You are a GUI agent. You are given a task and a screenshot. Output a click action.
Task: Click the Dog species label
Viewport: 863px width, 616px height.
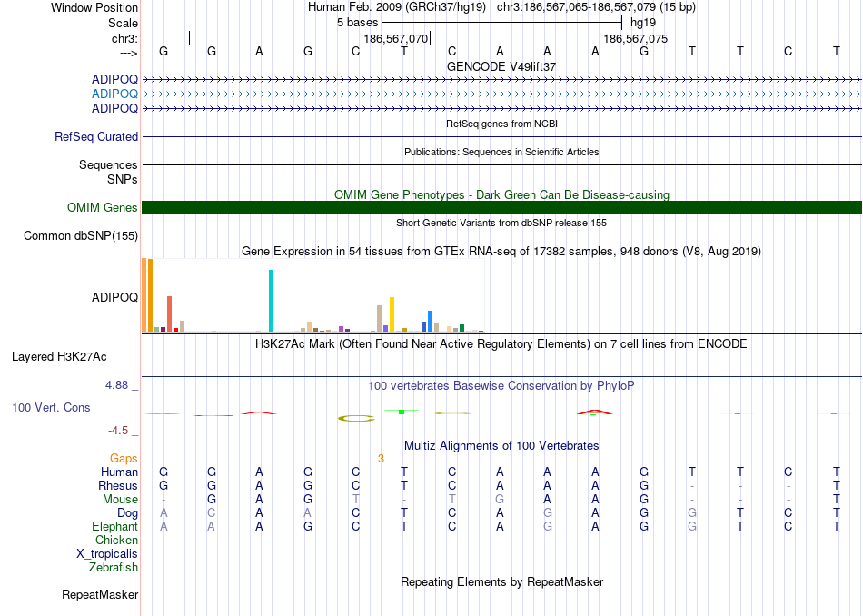[x=127, y=513]
